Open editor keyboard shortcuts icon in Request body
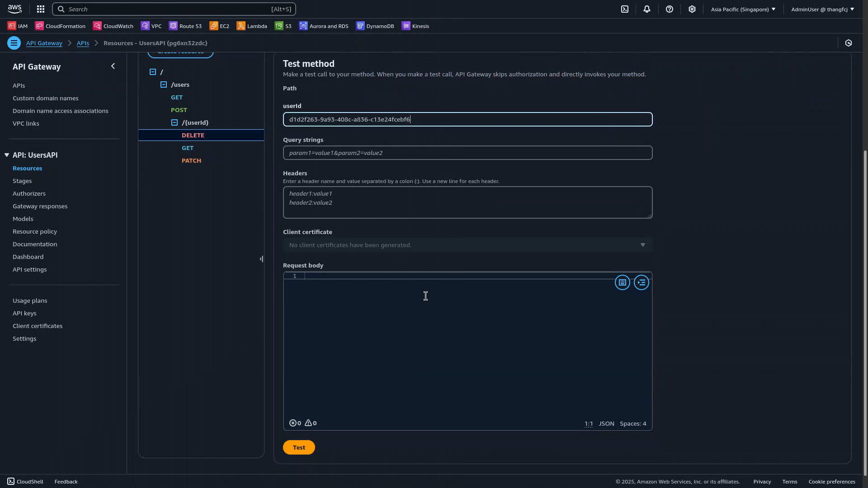Viewport: 868px width, 488px height. pos(623,282)
